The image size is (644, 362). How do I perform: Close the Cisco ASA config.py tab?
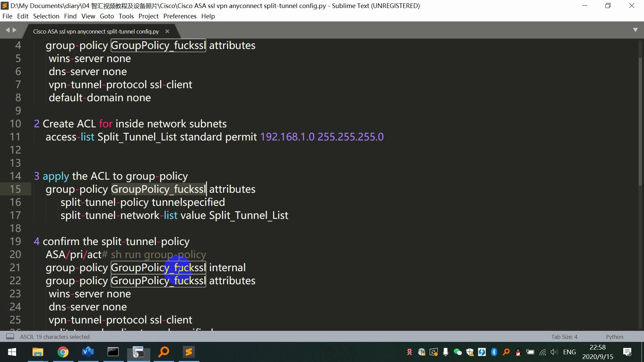pyautogui.click(x=167, y=31)
